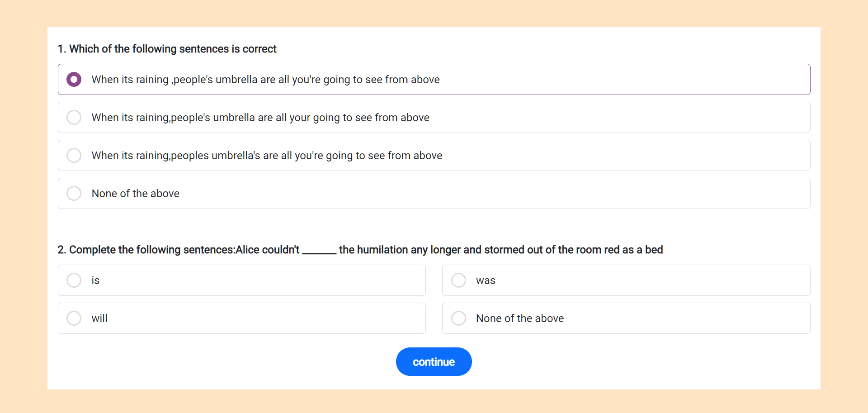
Task: Click the second answer option row
Action: point(316,117)
